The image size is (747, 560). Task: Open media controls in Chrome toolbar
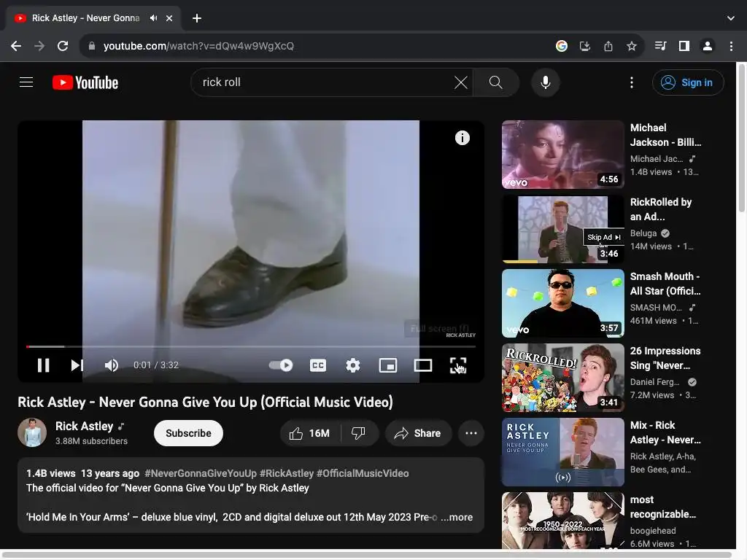(661, 46)
